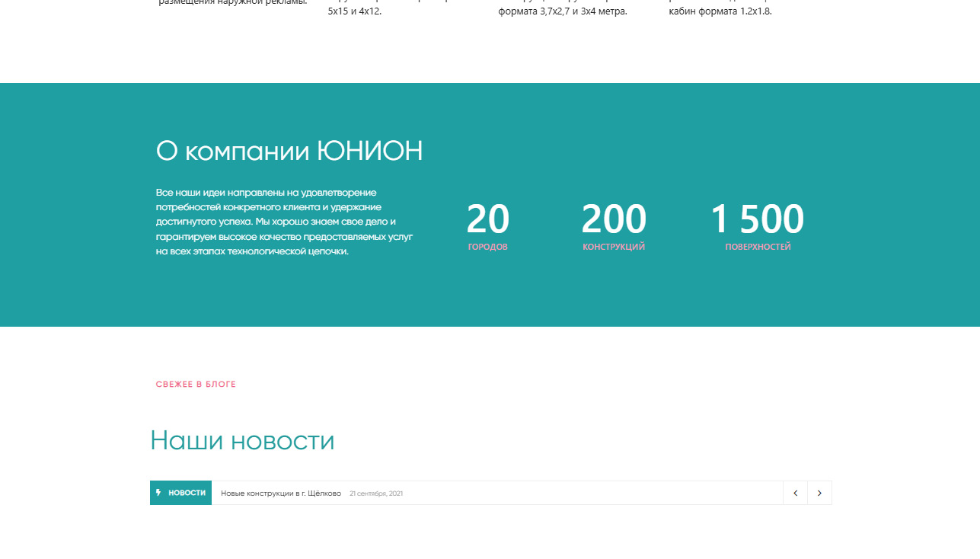The width and height of the screenshot is (980, 559).
Task: Click the lightning bolt icon in news ticker
Action: [158, 493]
